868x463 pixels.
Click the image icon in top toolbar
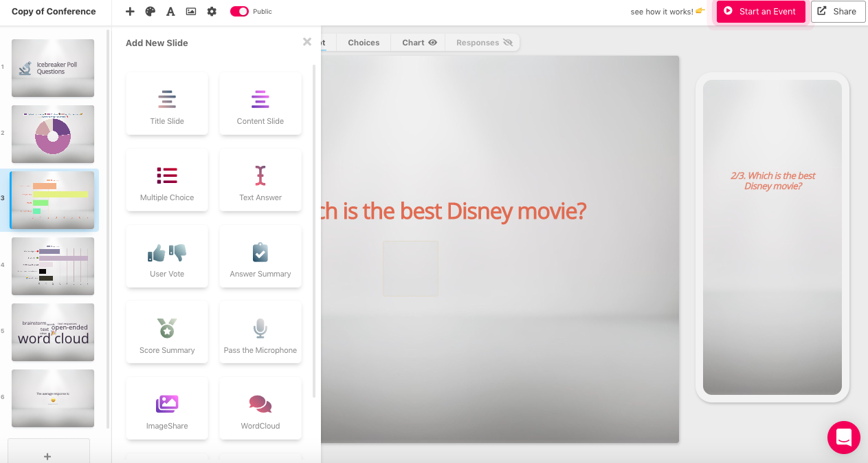[191, 12]
